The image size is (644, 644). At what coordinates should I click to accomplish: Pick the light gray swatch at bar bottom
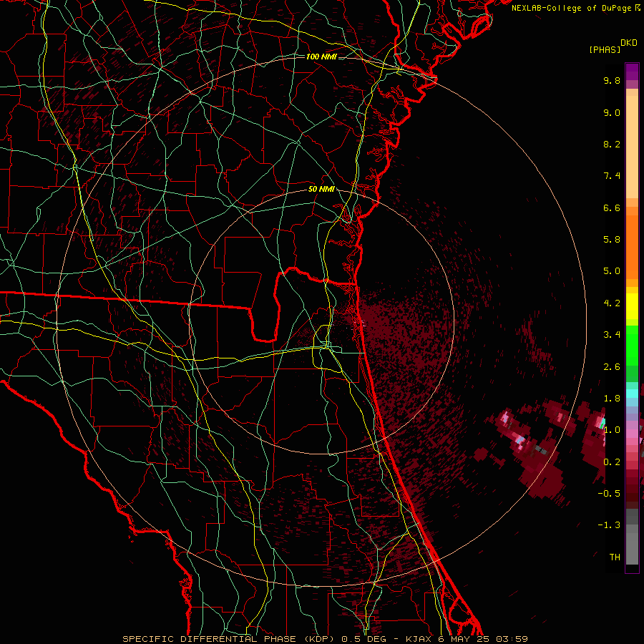pyautogui.click(x=632, y=548)
